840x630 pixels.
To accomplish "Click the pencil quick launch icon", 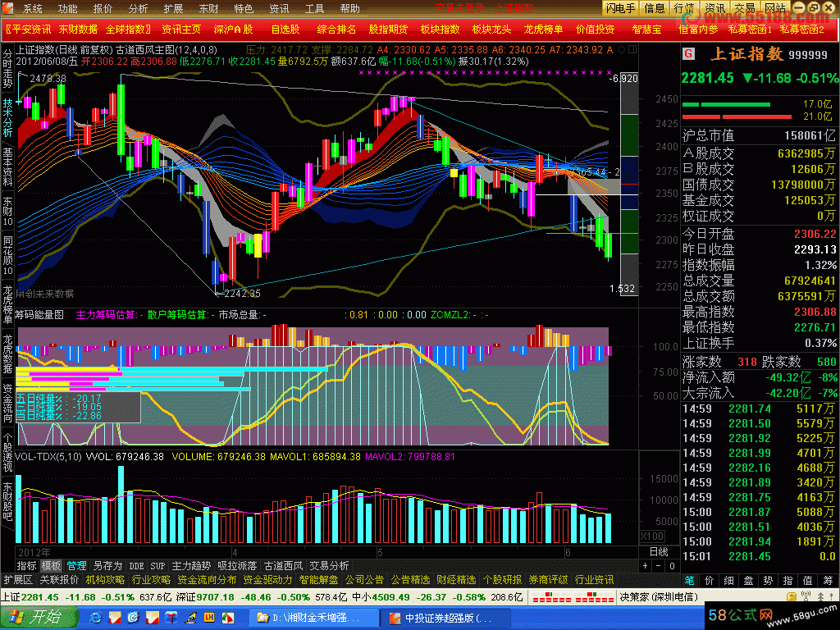I will 190,618.
